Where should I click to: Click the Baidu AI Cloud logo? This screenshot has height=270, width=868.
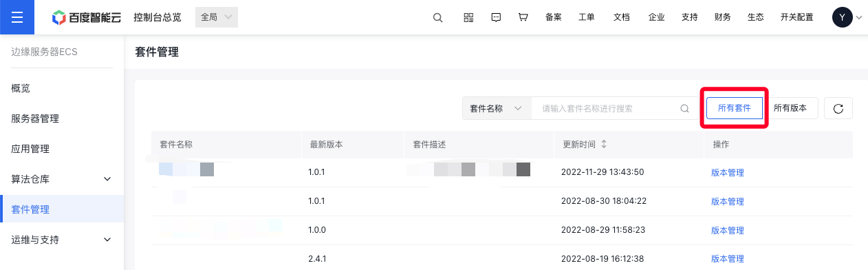tap(87, 17)
